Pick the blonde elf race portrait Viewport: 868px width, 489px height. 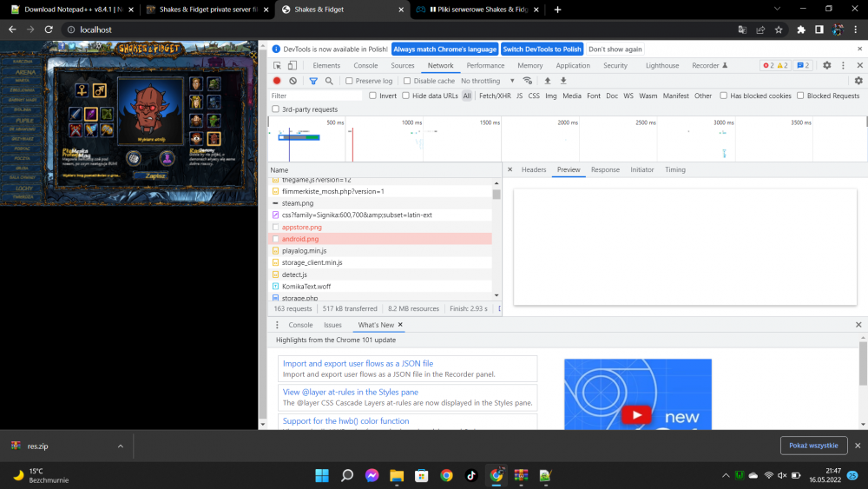tap(196, 102)
